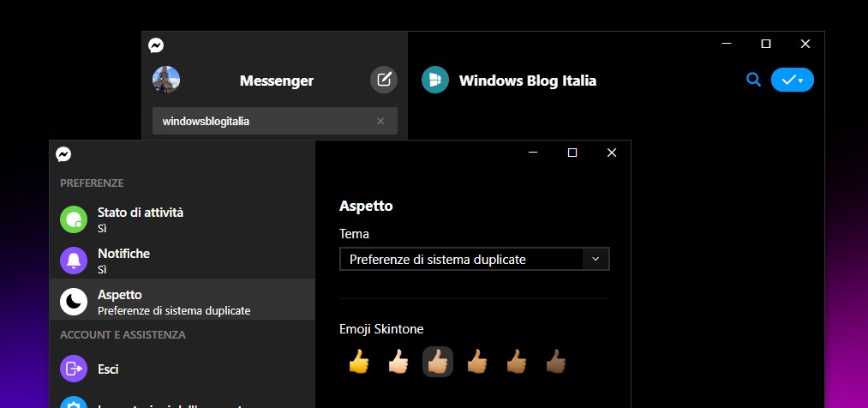Click the green Stato di attività icon
This screenshot has width=868, height=408.
(74, 219)
